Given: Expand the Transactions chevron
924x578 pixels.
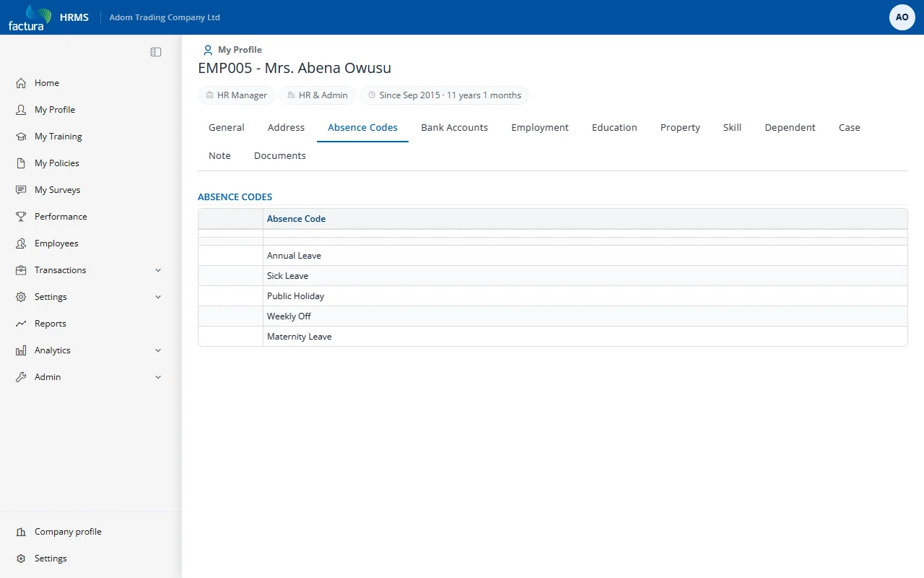Looking at the screenshot, I should pos(158,270).
